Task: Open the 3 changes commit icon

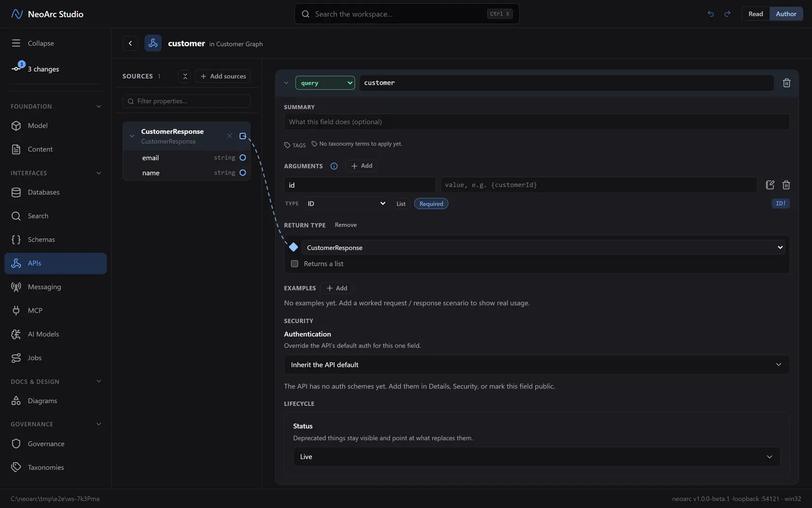Action: point(17,68)
